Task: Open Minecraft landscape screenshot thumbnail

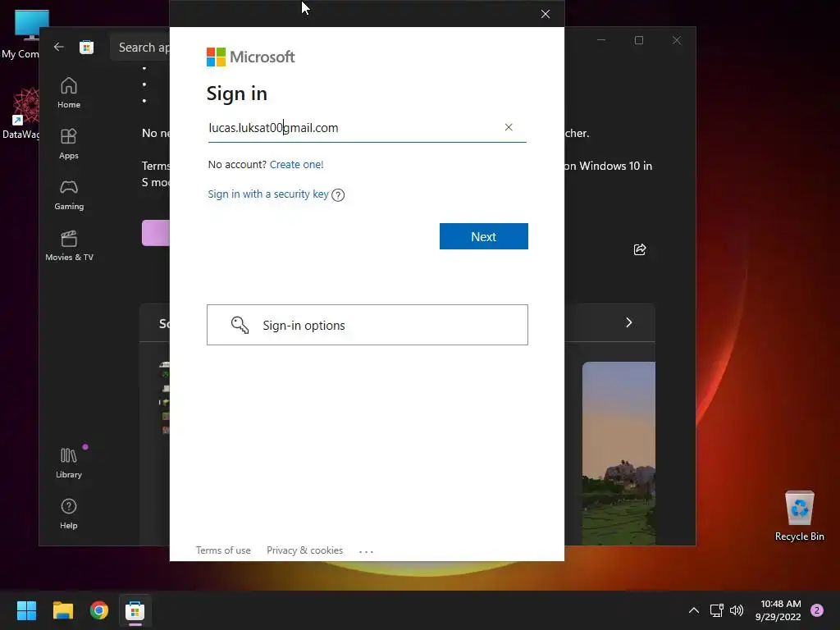Action: point(619,453)
